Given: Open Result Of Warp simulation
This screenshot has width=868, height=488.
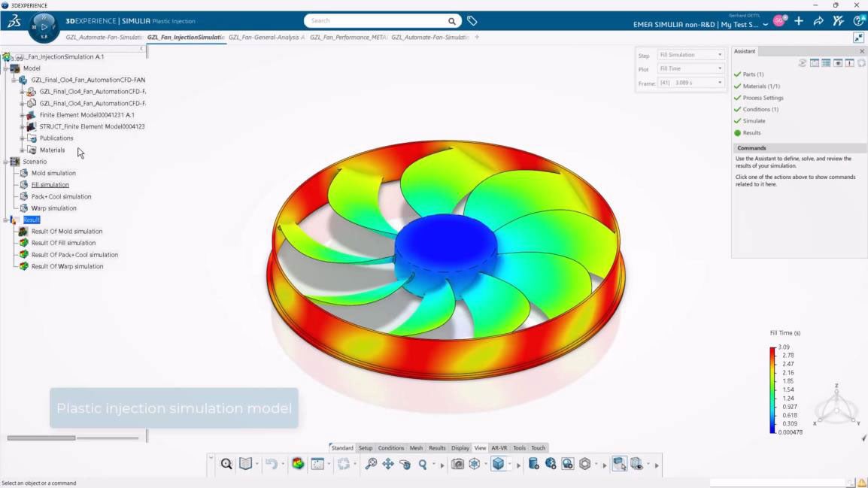Looking at the screenshot, I should (x=68, y=266).
